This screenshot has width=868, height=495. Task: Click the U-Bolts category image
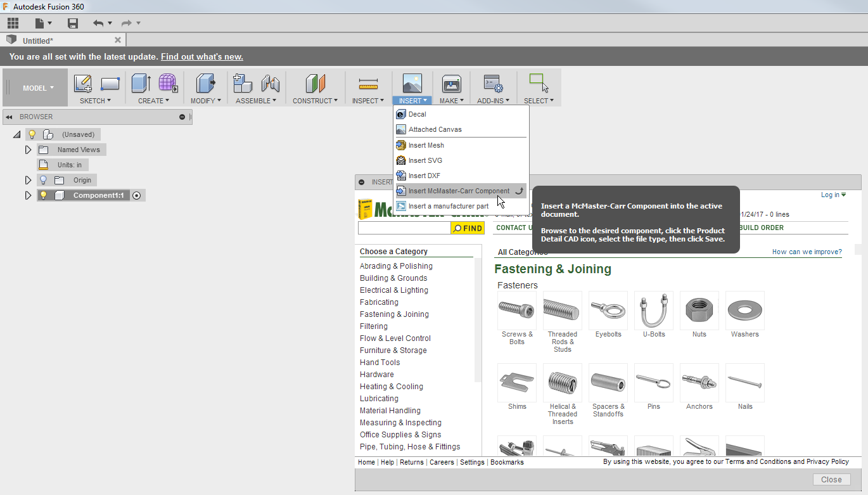(654, 311)
